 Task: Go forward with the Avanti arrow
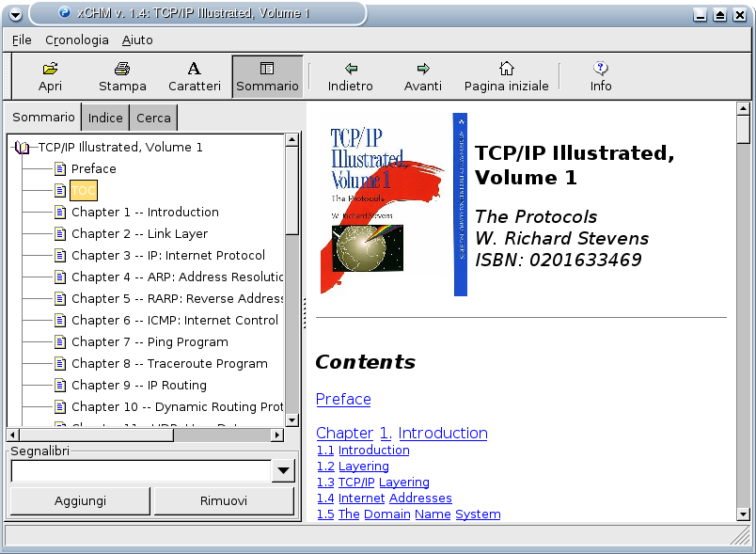(x=423, y=76)
